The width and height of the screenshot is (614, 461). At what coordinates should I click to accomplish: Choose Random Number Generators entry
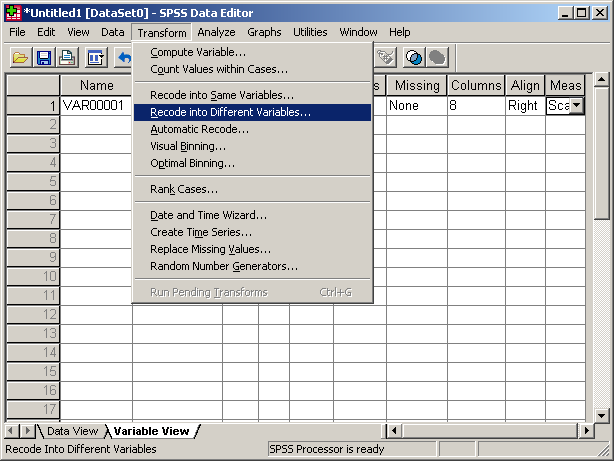(x=253, y=266)
